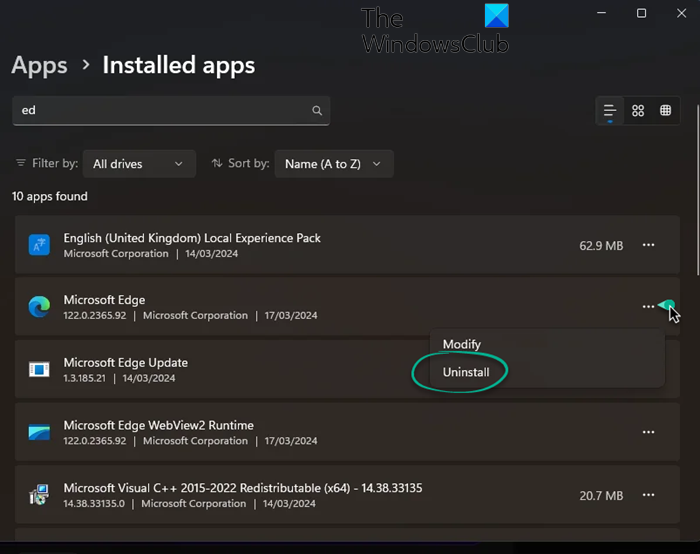Click the search magnifier icon
This screenshot has width=700, height=554.
[x=317, y=110]
